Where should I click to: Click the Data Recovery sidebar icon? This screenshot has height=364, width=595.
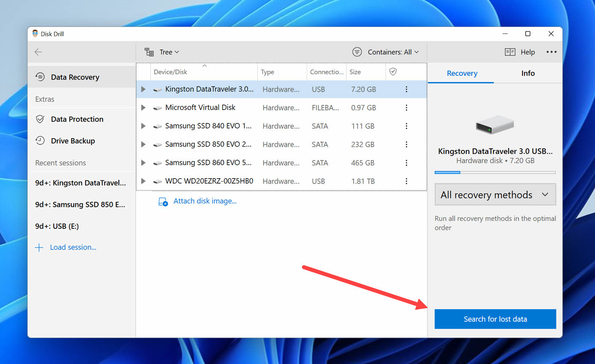tap(40, 77)
